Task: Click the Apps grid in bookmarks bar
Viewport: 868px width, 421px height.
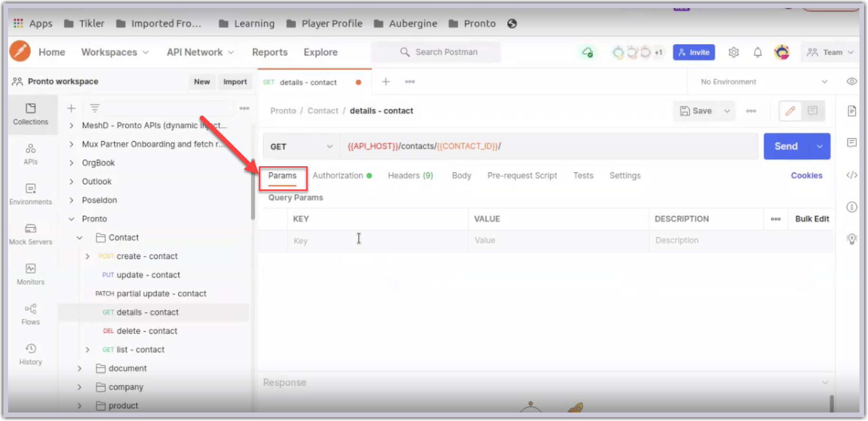Action: [33, 23]
